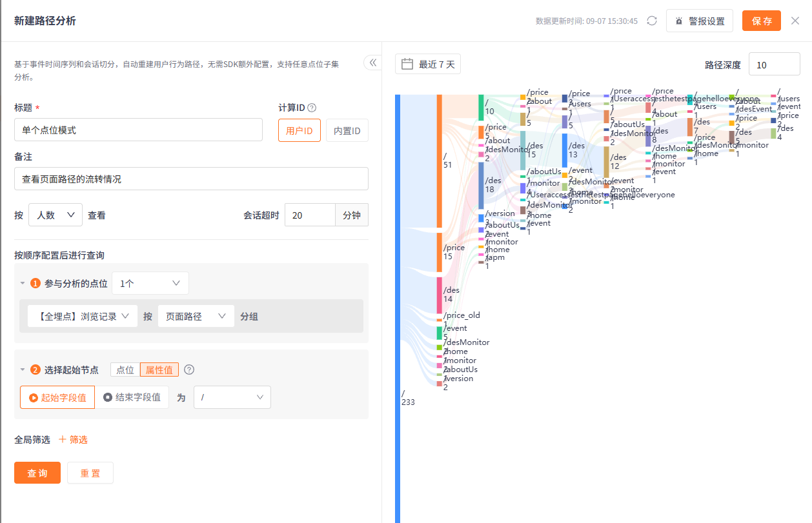Collapse the 参与分析的点位 section
The image size is (812, 523).
[23, 283]
